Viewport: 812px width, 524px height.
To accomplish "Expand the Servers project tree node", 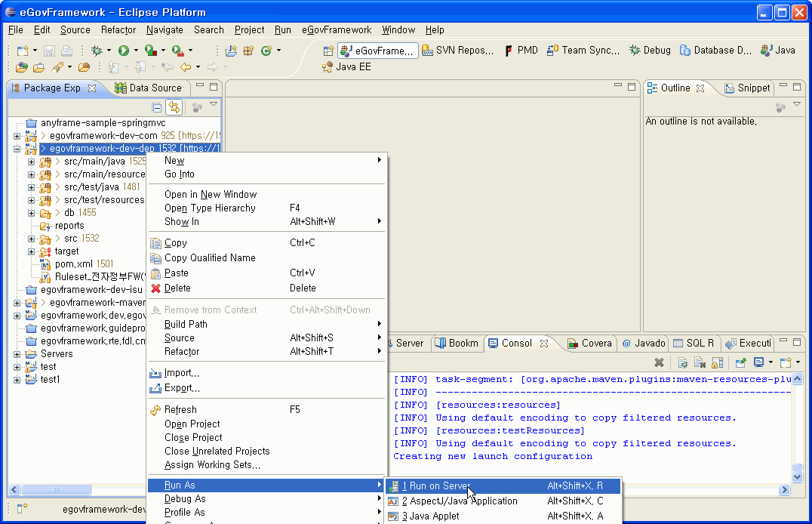I will [17, 354].
